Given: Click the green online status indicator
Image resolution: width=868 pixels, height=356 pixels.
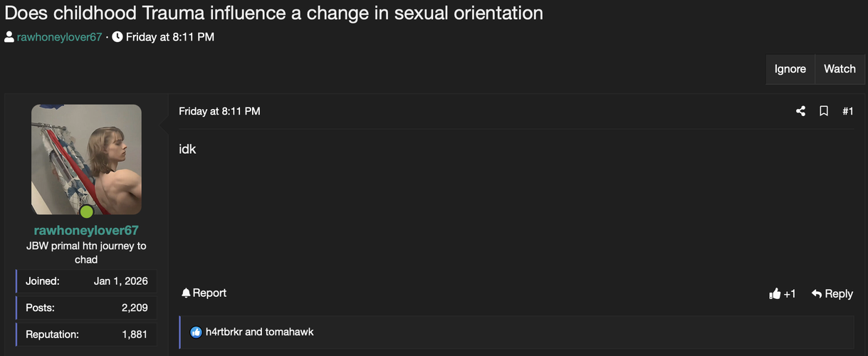Looking at the screenshot, I should pos(87,211).
